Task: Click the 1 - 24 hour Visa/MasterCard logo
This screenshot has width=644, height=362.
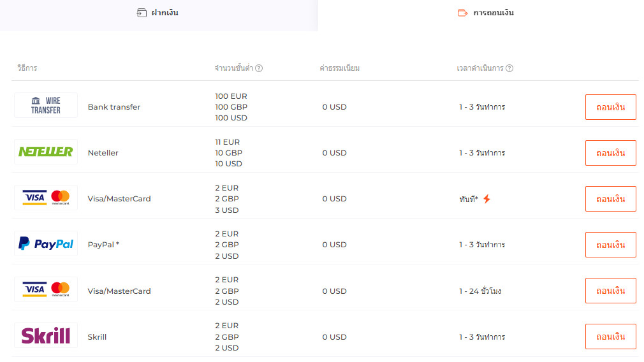Action: (46, 289)
